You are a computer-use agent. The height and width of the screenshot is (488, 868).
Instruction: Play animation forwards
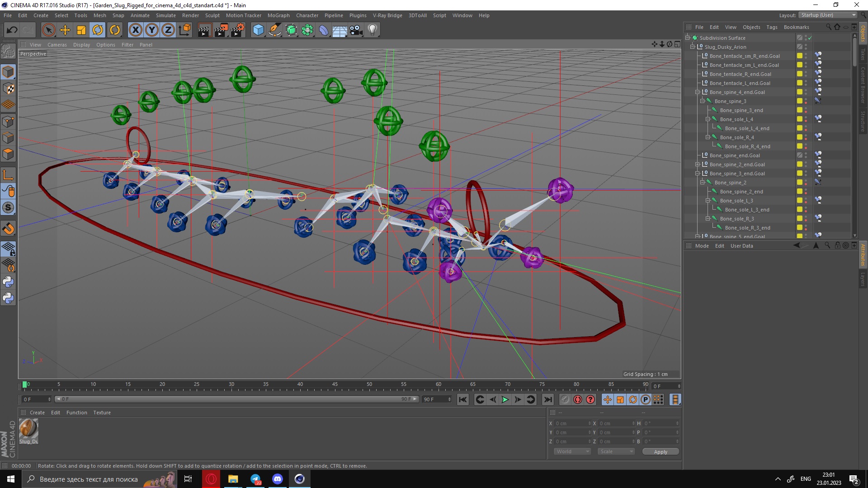pyautogui.click(x=505, y=399)
